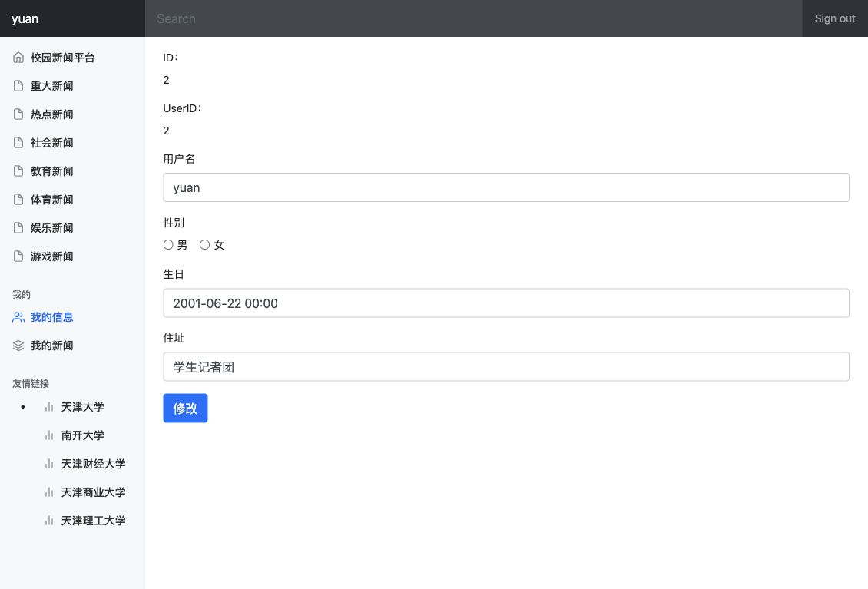Focus the Search field in the top bar
Screen dimensions: 868x589
tap(473, 18)
